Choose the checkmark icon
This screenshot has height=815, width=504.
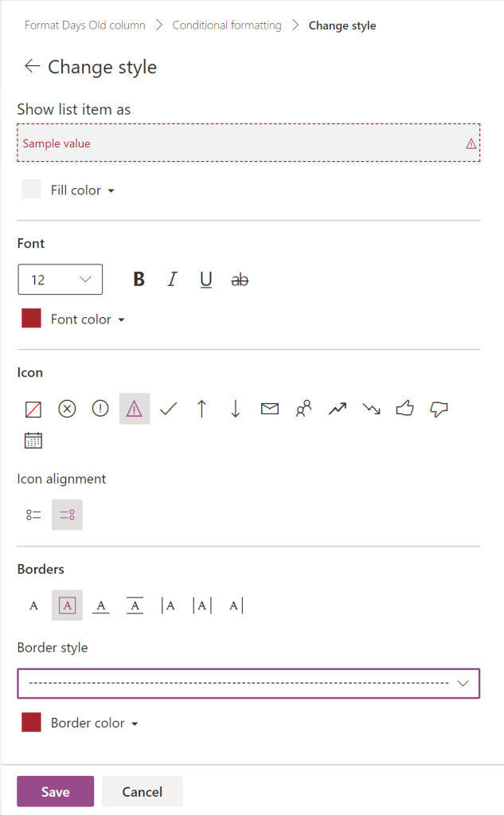coord(168,409)
